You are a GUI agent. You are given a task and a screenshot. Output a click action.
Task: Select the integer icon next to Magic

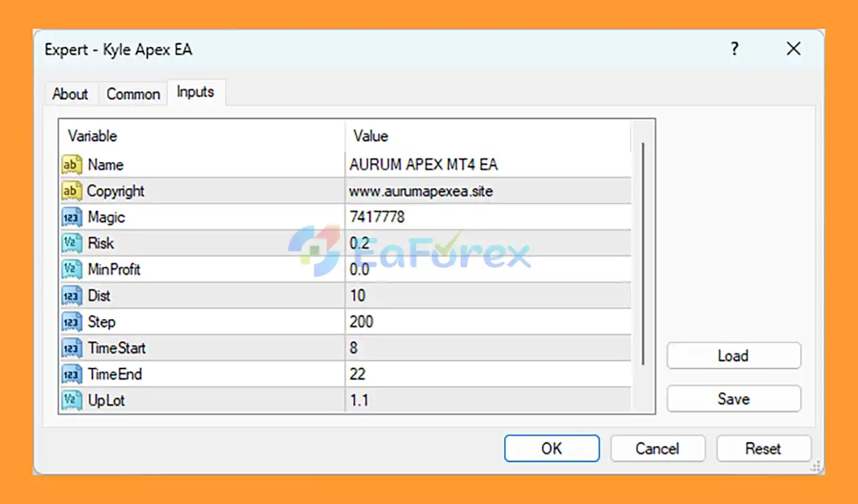click(x=72, y=217)
